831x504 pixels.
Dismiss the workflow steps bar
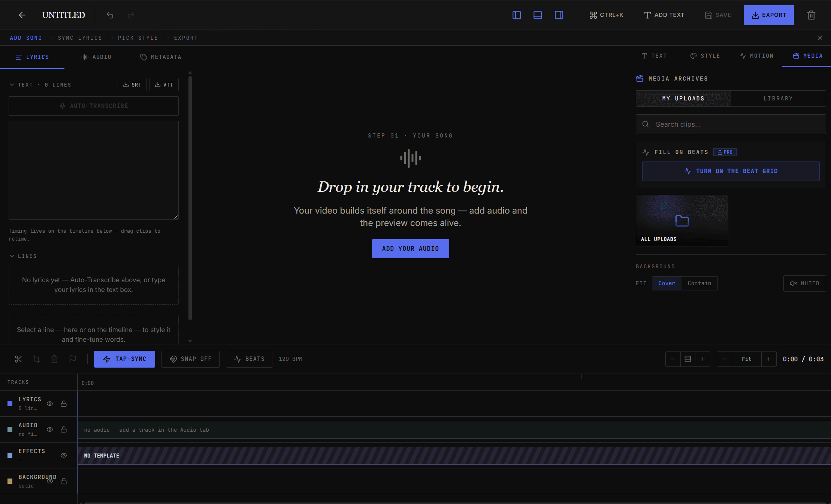click(820, 38)
